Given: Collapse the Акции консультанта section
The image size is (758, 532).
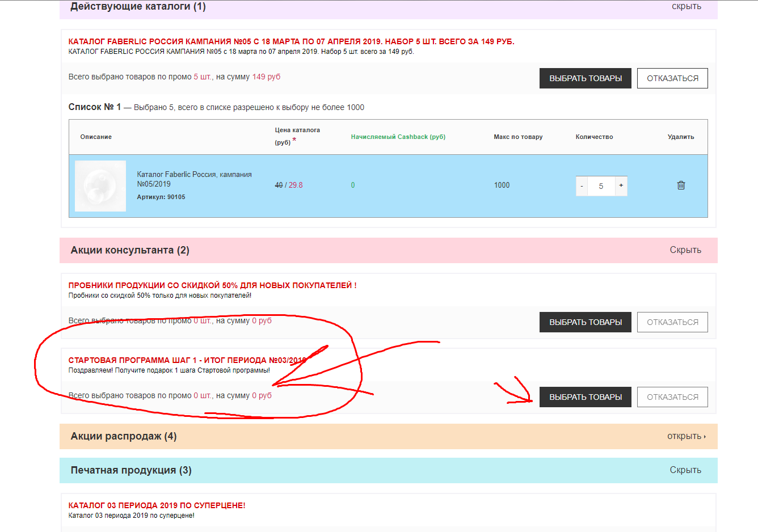Looking at the screenshot, I should pos(685,250).
